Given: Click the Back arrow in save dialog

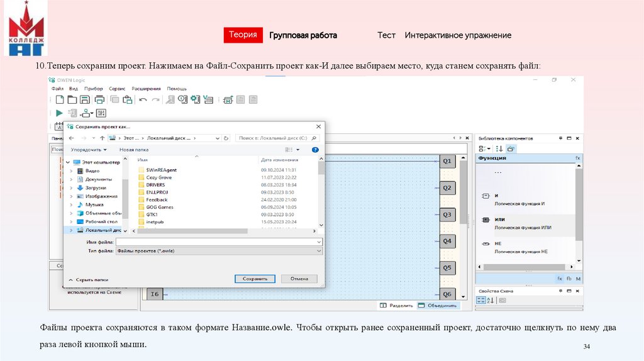Looking at the screenshot, I should [72, 138].
